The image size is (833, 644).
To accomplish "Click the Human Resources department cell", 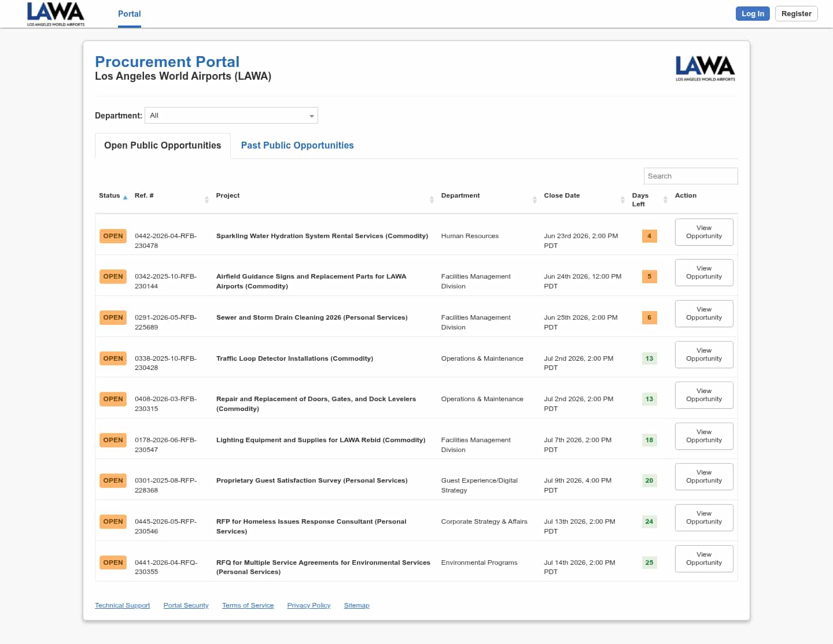I will [470, 236].
